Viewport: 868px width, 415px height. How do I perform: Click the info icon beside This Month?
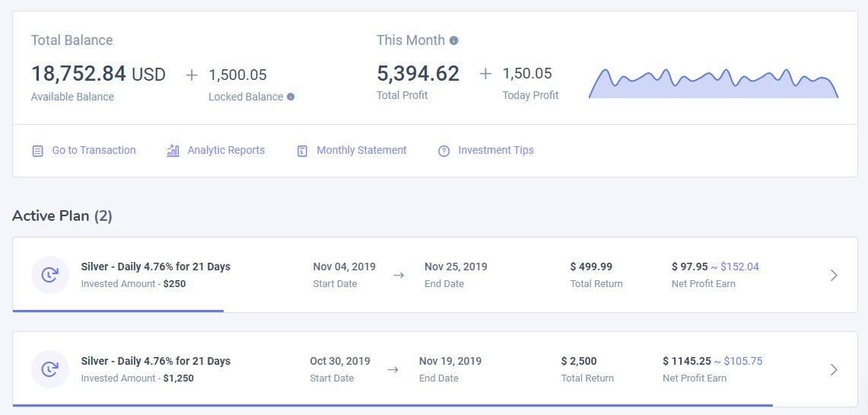click(454, 40)
